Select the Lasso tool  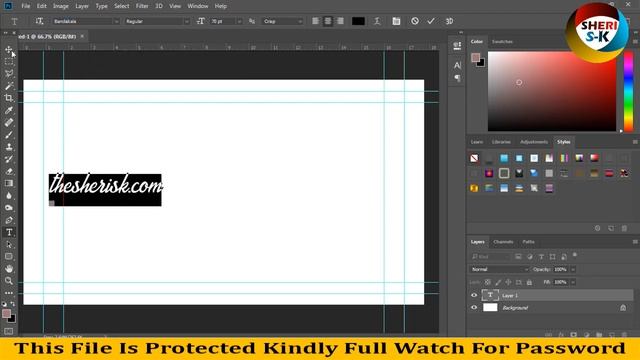9,73
